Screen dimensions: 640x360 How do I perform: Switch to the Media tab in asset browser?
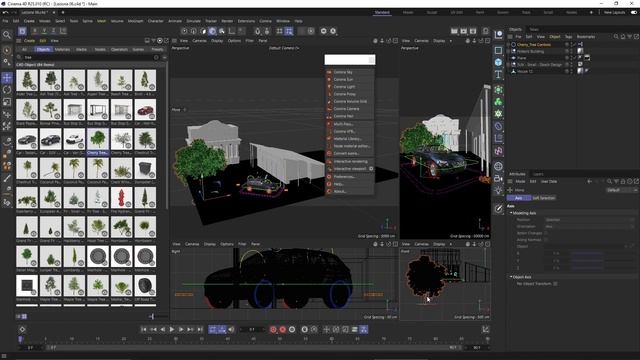point(82,49)
